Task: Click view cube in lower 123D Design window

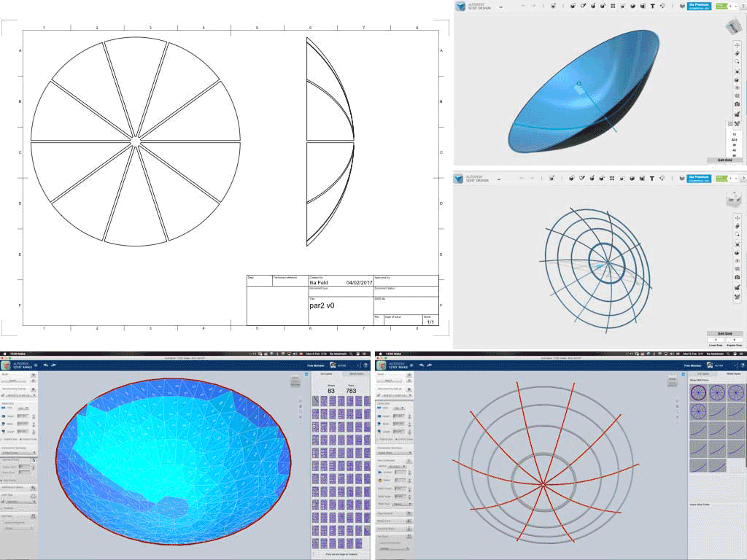Action: (732, 200)
